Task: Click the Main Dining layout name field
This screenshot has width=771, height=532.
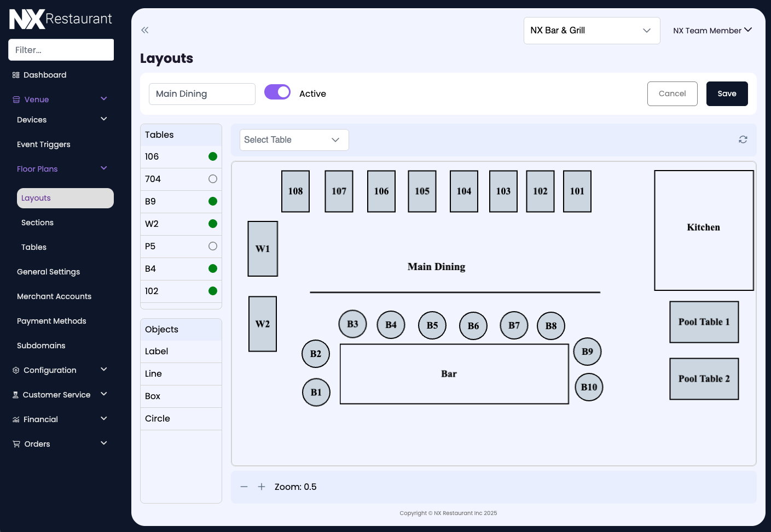Action: point(202,94)
